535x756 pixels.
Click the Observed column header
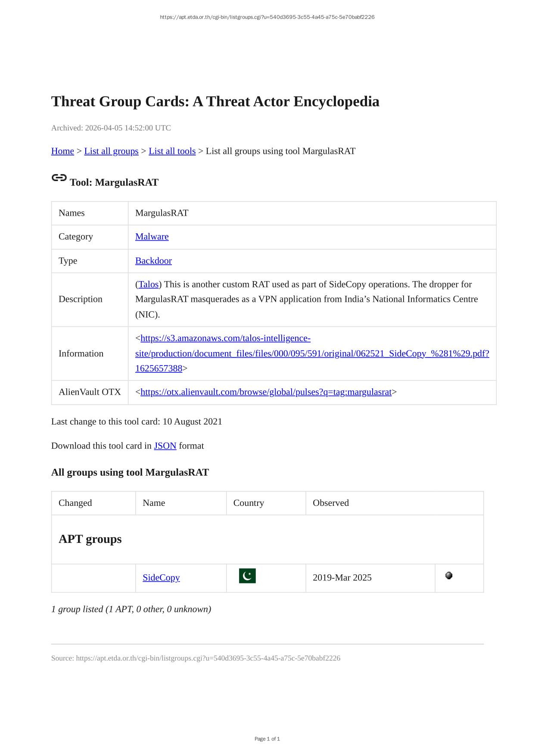pos(331,503)
